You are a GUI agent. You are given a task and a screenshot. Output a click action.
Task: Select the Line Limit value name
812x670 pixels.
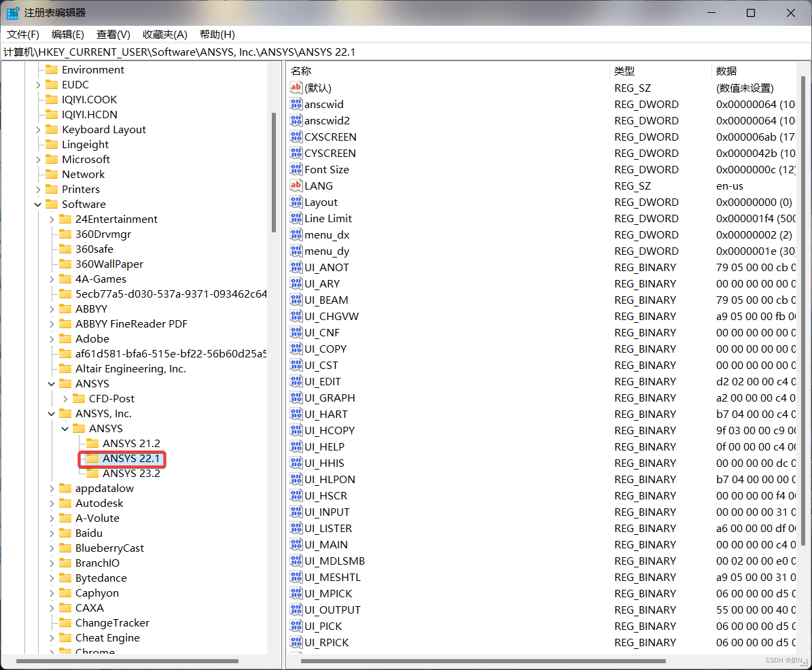(328, 219)
